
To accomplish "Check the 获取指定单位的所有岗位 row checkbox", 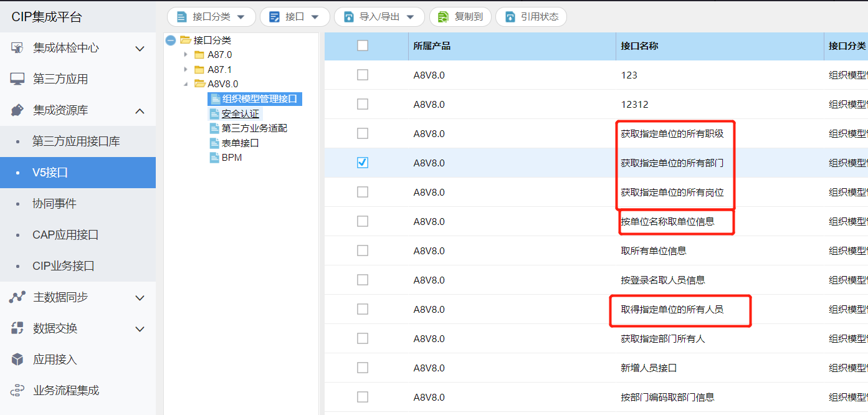I will [363, 192].
